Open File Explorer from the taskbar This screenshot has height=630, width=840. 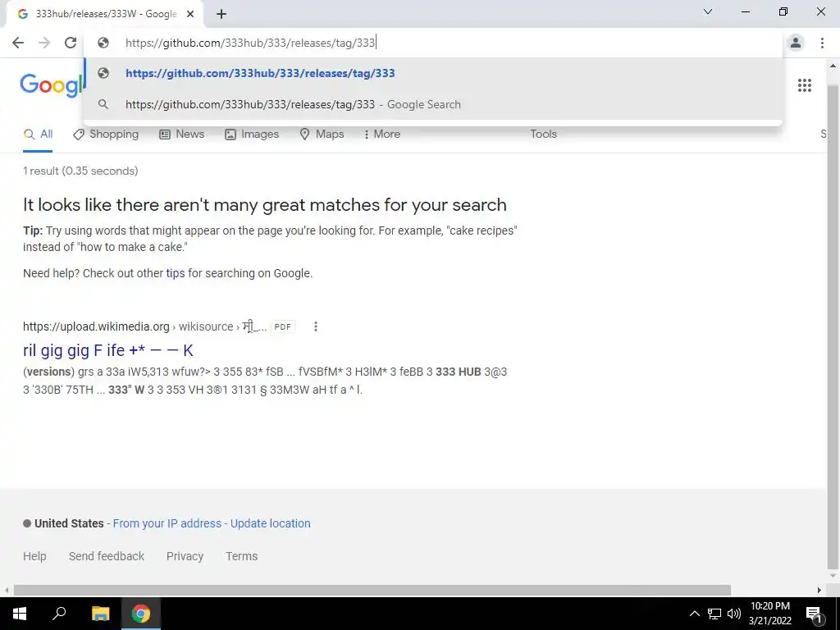(100, 614)
